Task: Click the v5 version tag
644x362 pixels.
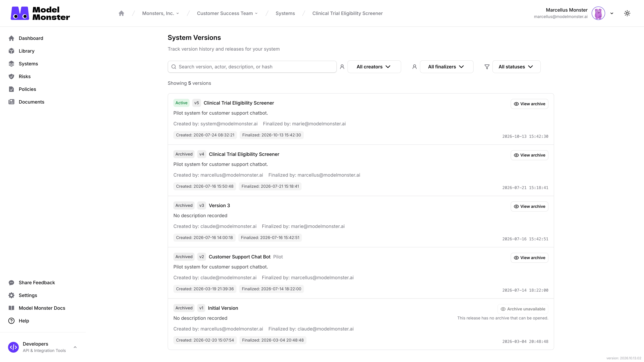Action: click(197, 103)
